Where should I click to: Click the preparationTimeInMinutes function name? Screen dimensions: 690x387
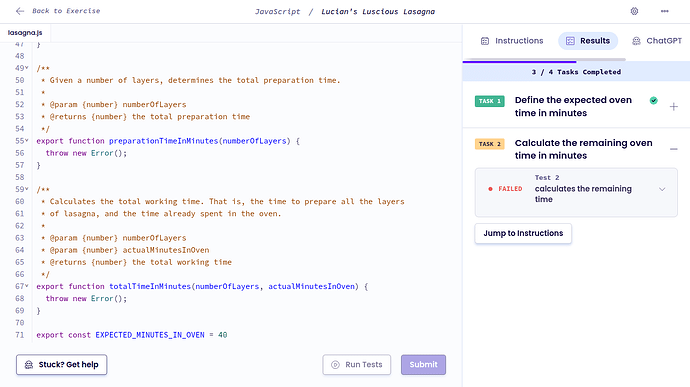(163, 141)
